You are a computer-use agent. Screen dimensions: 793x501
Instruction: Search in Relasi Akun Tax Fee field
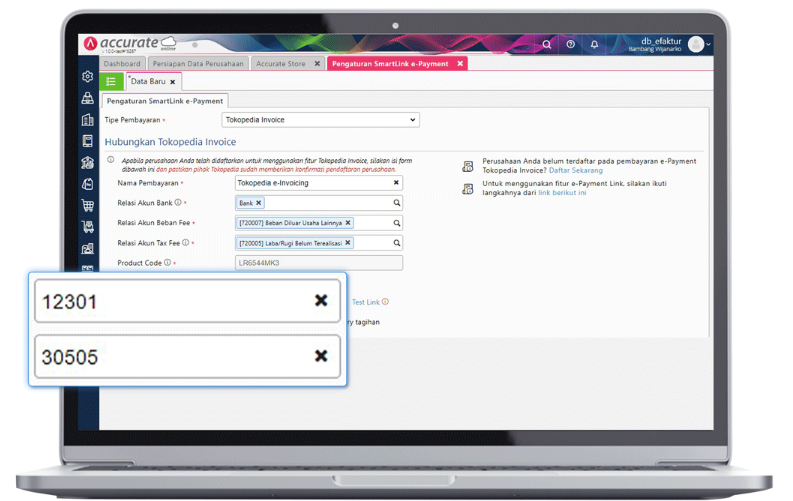(397, 243)
